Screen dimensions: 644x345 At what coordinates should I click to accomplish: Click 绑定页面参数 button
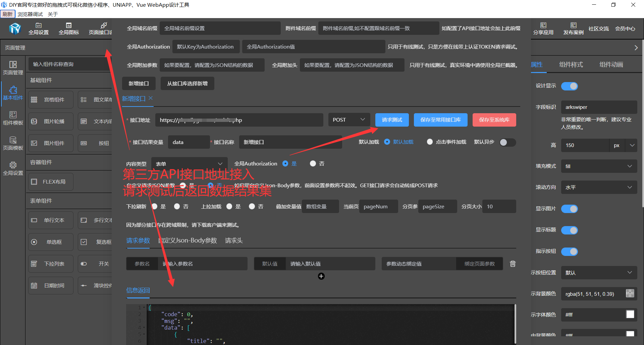pos(479,264)
